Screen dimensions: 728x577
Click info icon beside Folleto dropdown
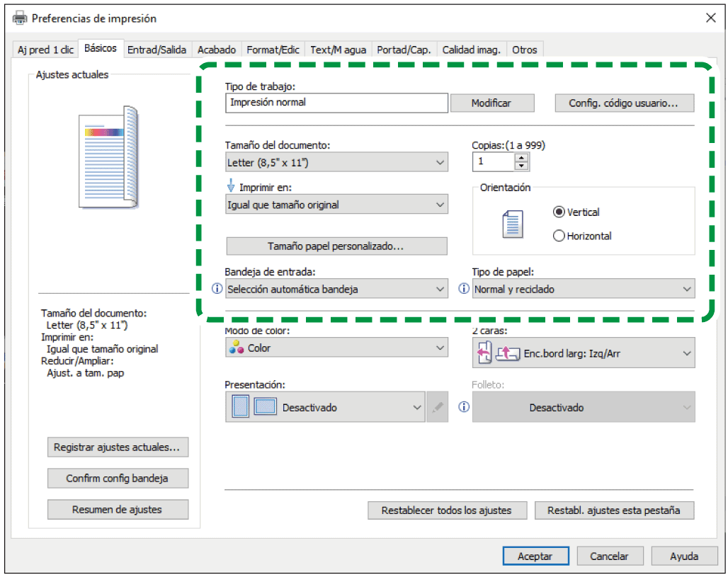point(465,407)
